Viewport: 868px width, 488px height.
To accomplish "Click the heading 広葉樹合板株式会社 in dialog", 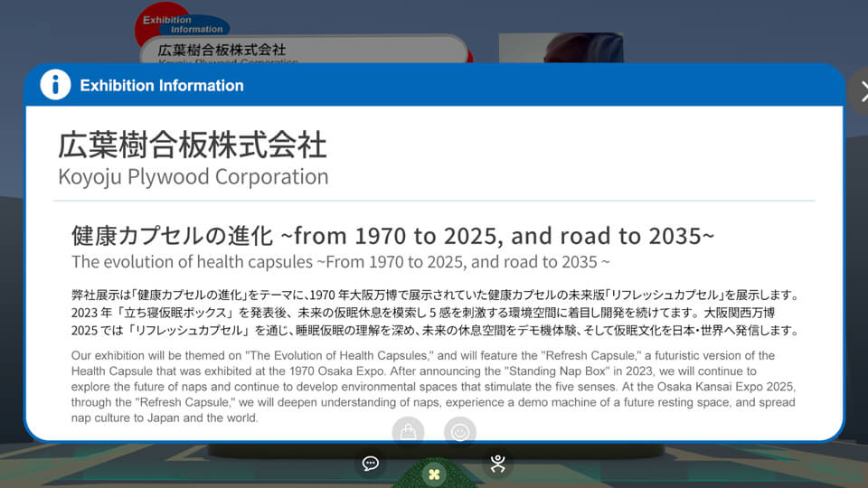I will (193, 145).
